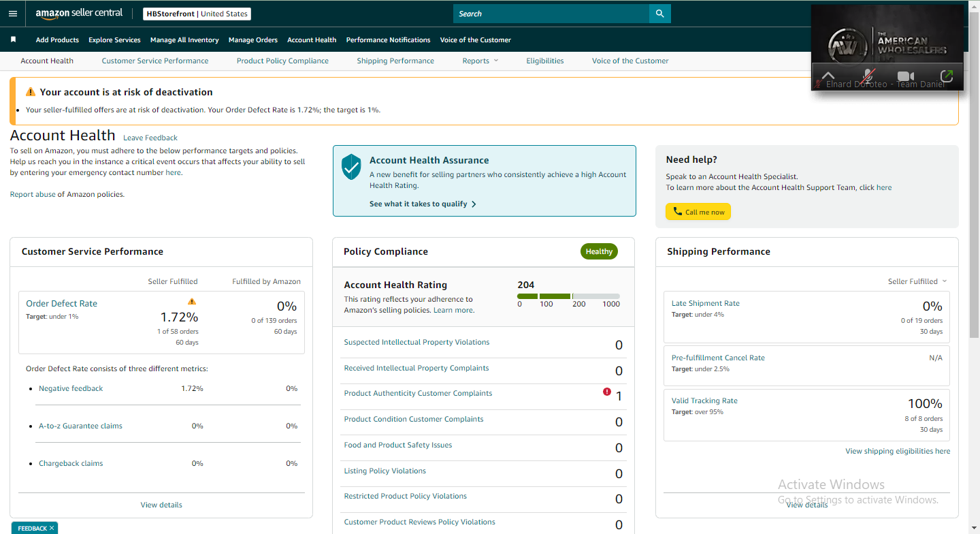Image resolution: width=980 pixels, height=534 pixels.
Task: Open Listing Policy Violations link
Action: coord(385,471)
